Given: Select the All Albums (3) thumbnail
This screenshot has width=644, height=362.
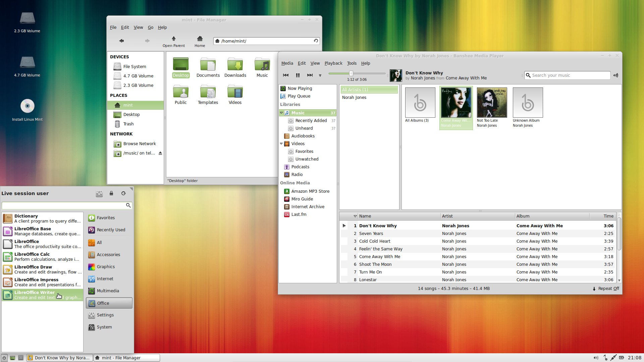Looking at the screenshot, I should point(420,103).
